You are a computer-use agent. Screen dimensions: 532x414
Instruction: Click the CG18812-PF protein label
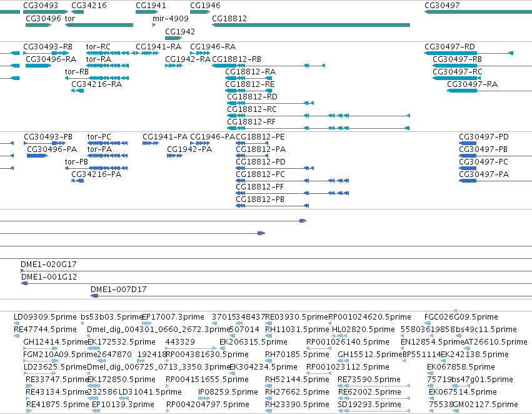pyautogui.click(x=259, y=187)
